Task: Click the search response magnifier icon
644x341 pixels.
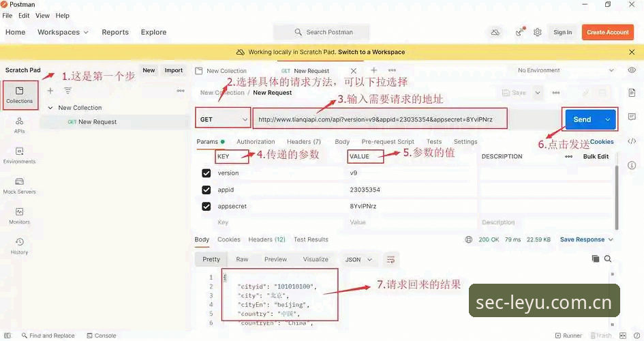Action: (608, 258)
